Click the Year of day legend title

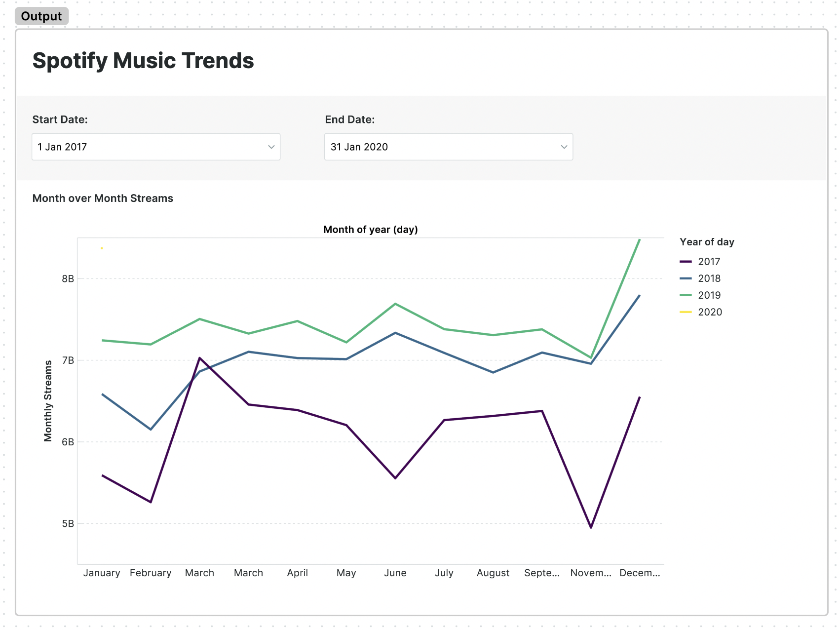pyautogui.click(x=707, y=242)
